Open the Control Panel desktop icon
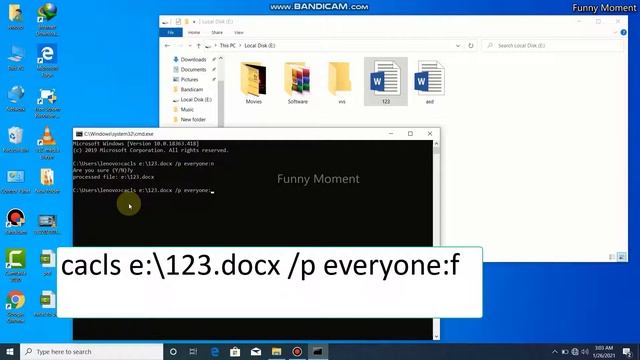 (16, 181)
